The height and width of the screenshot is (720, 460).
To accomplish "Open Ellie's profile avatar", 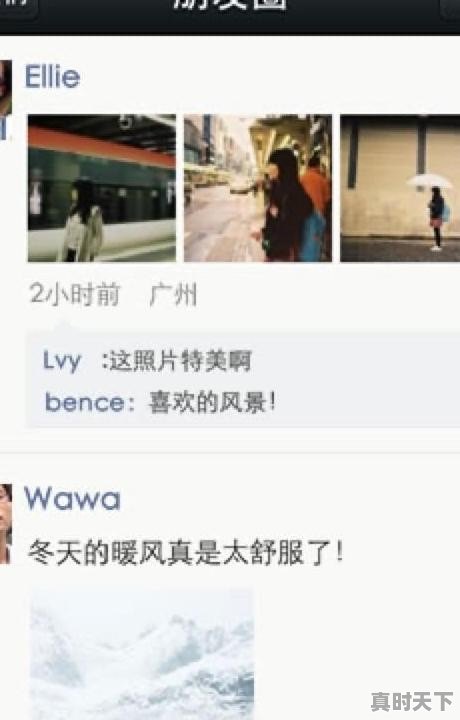I will (x=6, y=87).
